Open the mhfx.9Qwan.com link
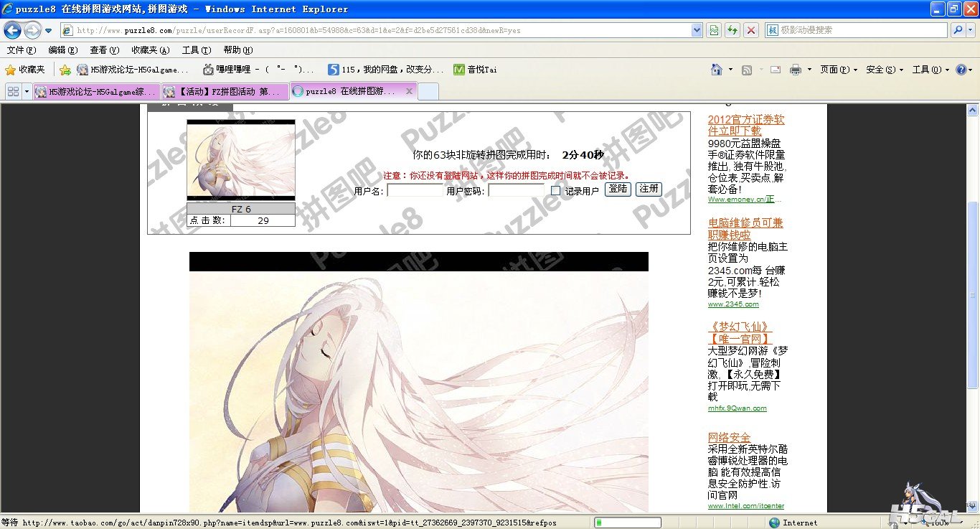This screenshot has width=980, height=529. coord(738,408)
